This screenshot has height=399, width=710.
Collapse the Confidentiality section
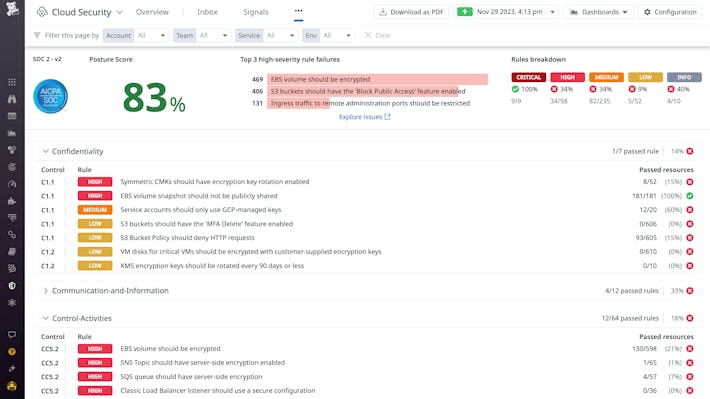point(45,151)
